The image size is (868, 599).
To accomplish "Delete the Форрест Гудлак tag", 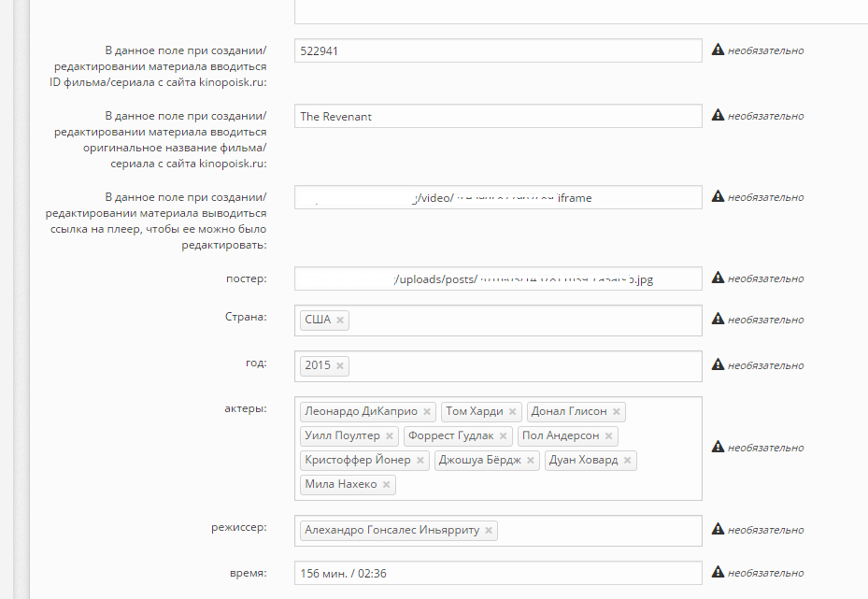I will (x=504, y=436).
